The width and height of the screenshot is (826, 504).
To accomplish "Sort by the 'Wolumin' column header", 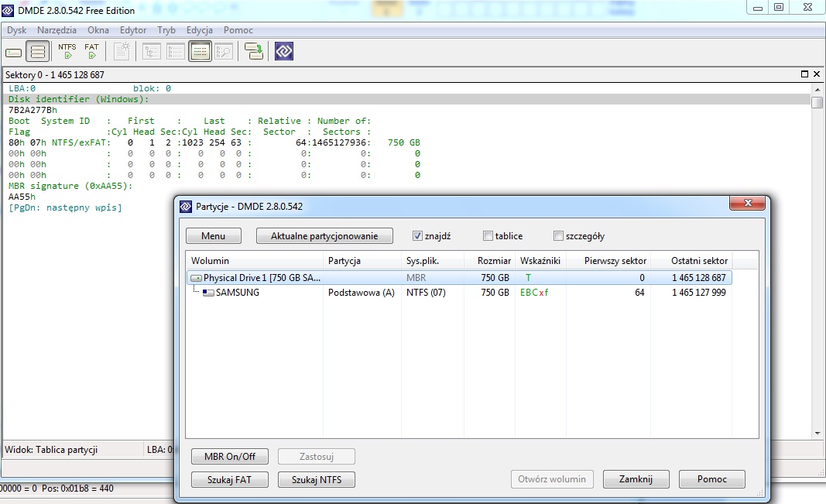I will 255,261.
